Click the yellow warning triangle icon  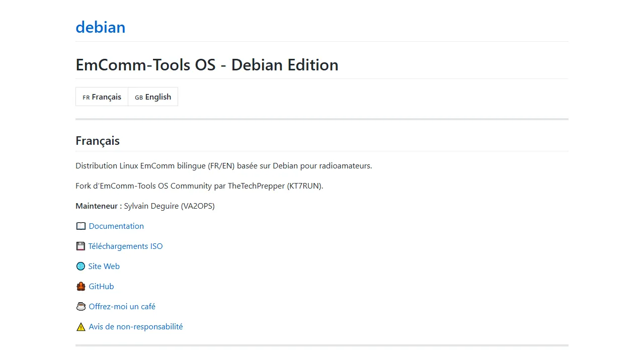(x=81, y=327)
